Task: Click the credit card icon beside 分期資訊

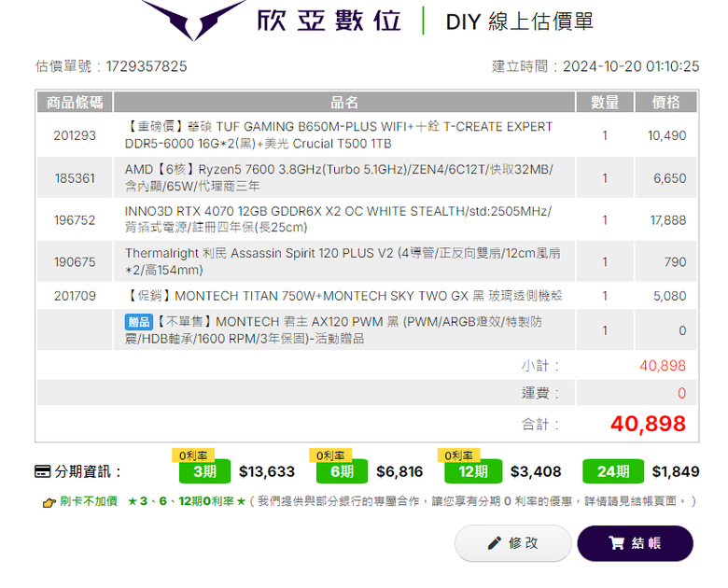Action: click(42, 471)
